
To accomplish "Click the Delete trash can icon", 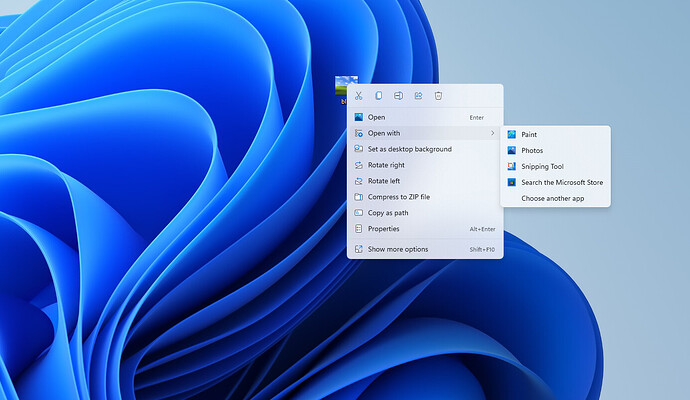I will [438, 96].
